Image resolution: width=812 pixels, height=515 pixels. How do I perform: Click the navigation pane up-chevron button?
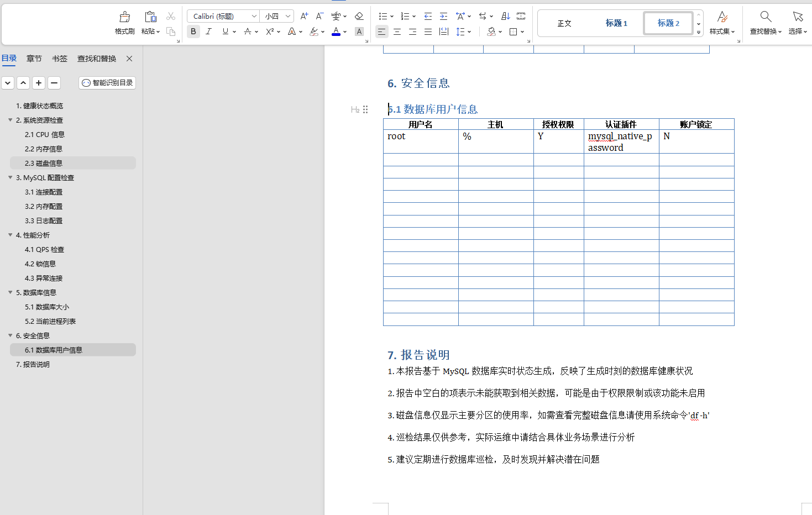[x=23, y=83]
